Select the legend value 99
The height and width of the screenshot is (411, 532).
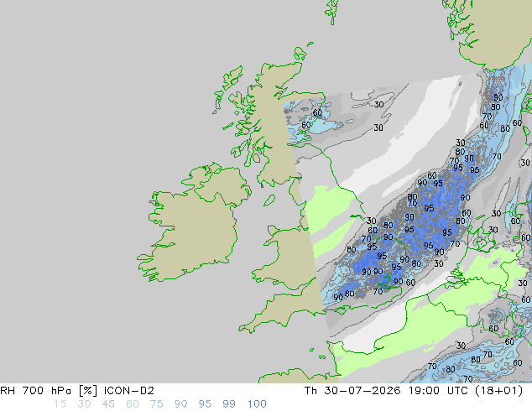[229, 404]
